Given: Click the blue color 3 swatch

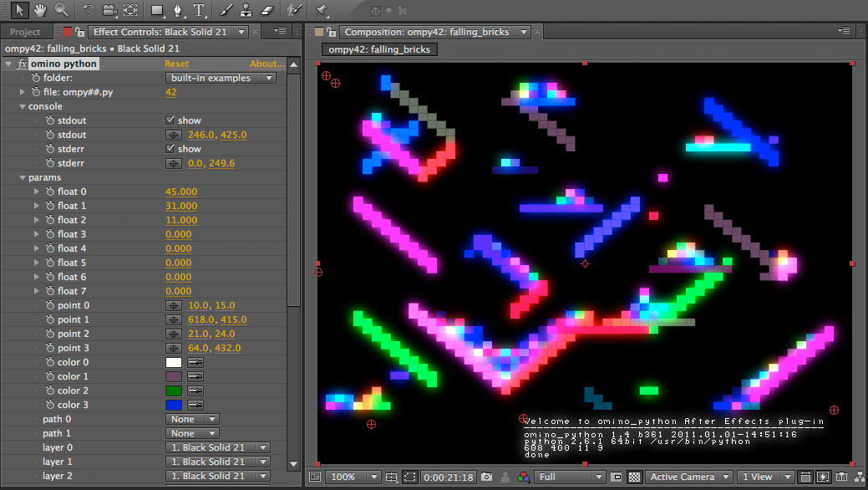Looking at the screenshot, I should point(174,405).
